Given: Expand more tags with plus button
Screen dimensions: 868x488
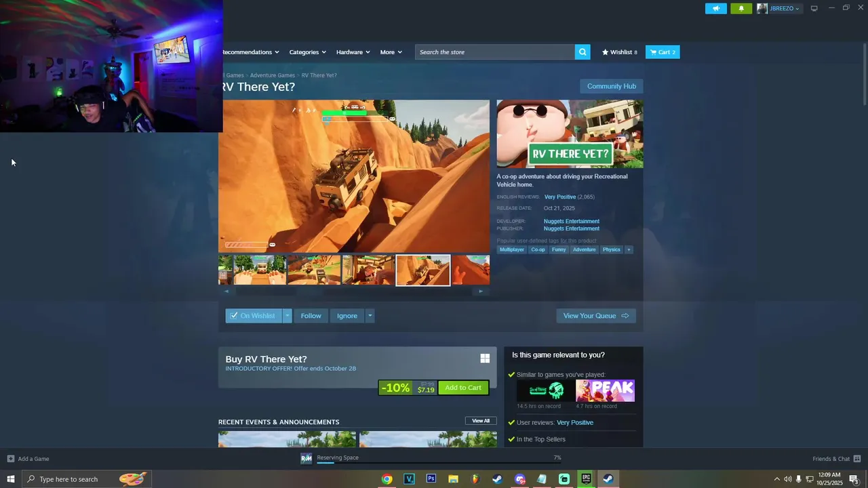Looking at the screenshot, I should point(629,249).
